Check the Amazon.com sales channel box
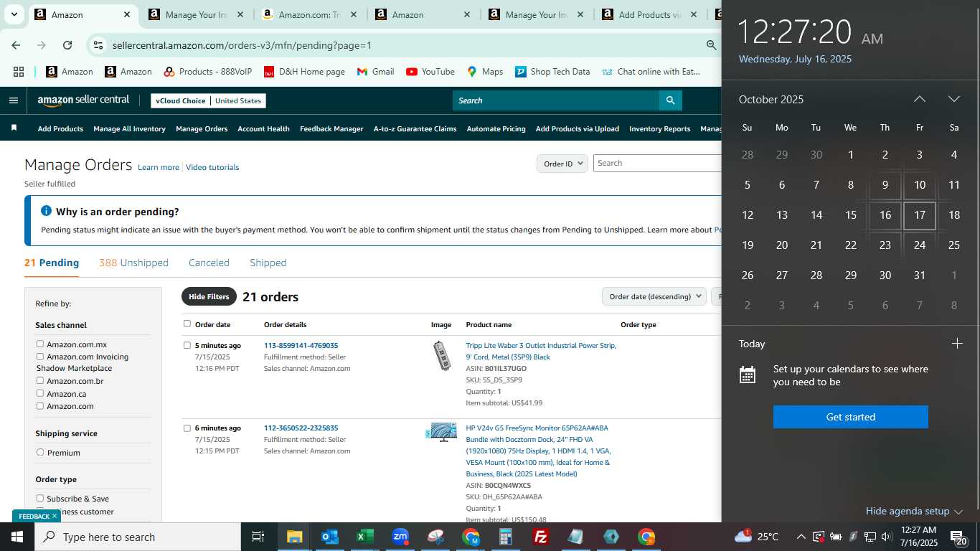The width and height of the screenshot is (980, 551). [x=40, y=406]
